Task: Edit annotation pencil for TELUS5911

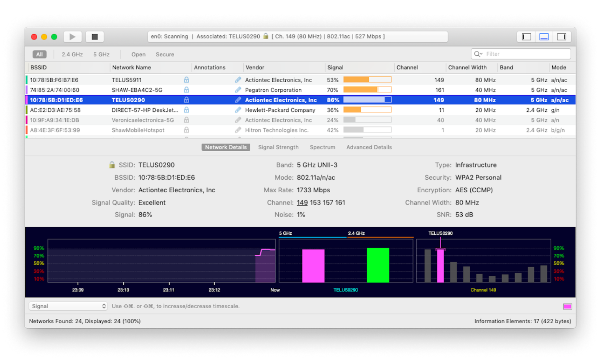Action: [x=238, y=80]
